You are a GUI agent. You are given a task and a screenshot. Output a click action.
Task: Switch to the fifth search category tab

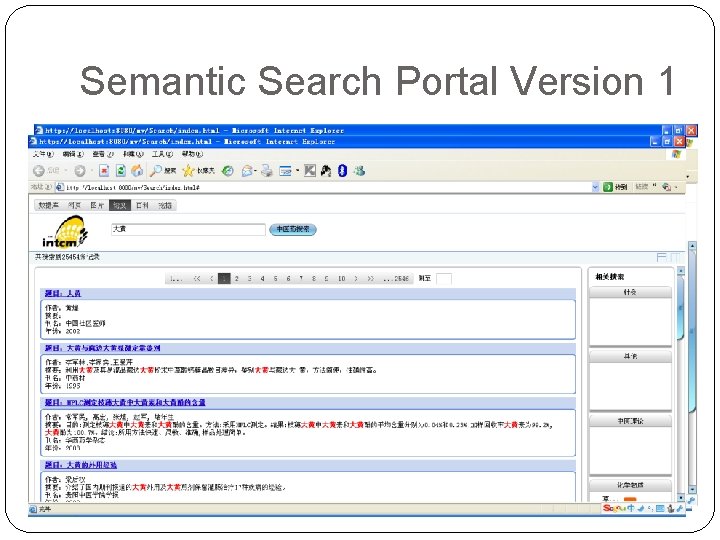click(142, 205)
